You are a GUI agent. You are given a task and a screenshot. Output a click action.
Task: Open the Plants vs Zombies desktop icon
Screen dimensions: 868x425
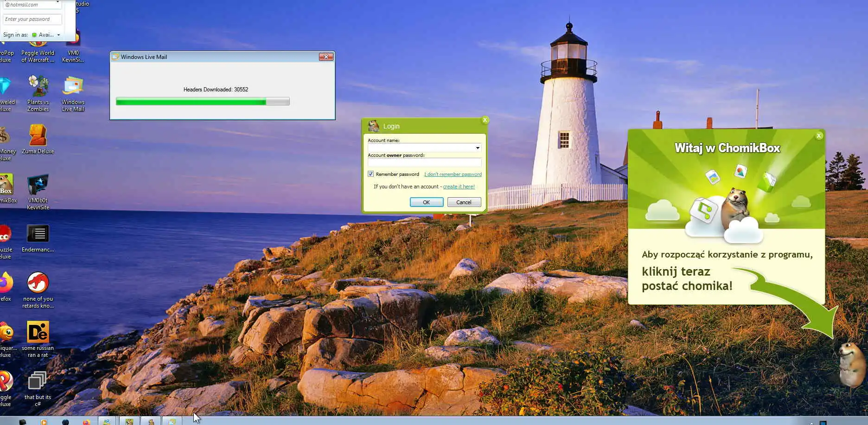38,93
